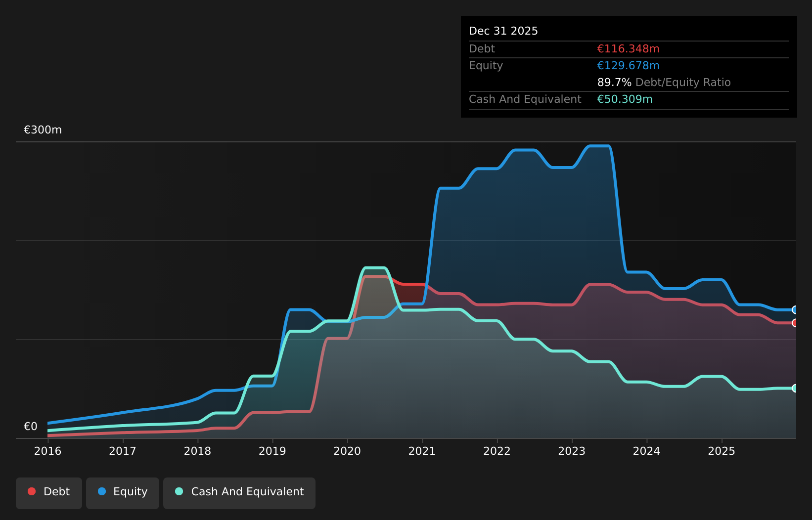Click the Debt label in tooltip

[x=482, y=49]
